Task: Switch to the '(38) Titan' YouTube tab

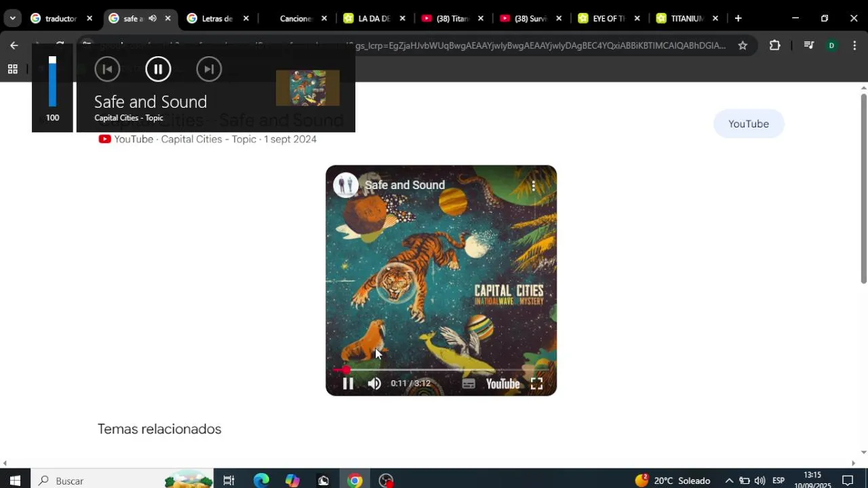Action: click(x=452, y=18)
